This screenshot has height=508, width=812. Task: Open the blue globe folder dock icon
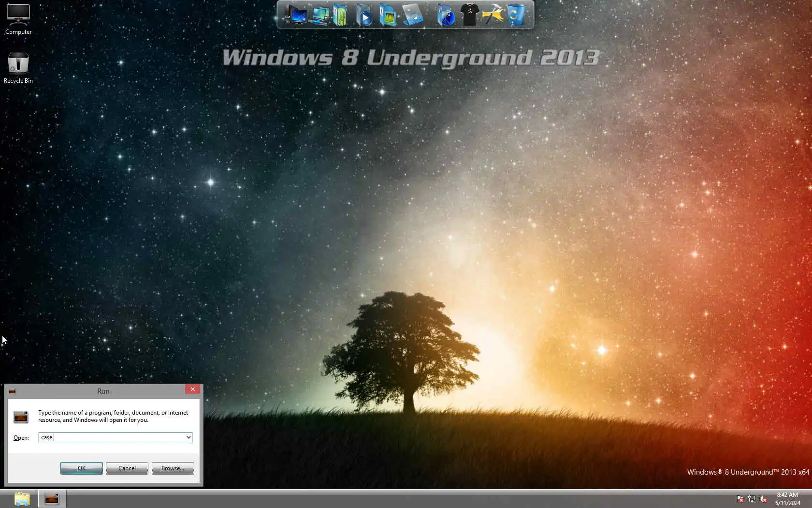[x=446, y=15]
